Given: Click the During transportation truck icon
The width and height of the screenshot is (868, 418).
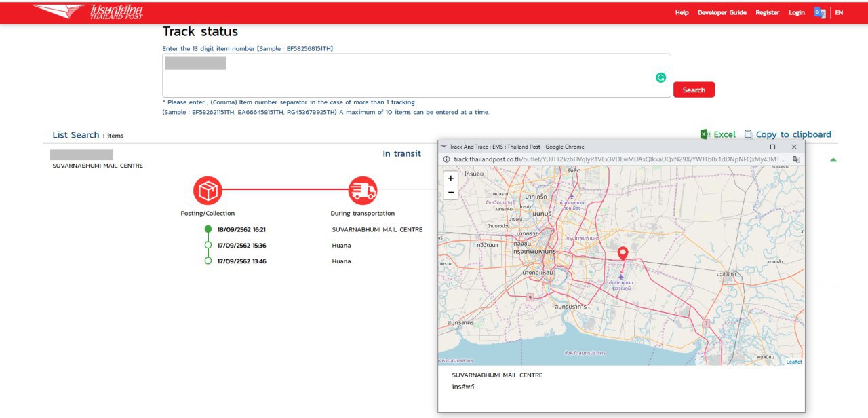Looking at the screenshot, I should [363, 191].
